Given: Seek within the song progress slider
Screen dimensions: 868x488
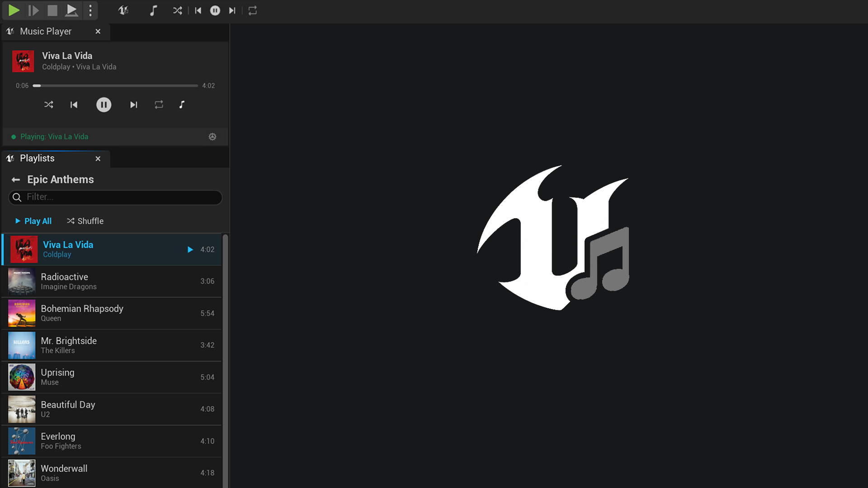Looking at the screenshot, I should [115, 85].
